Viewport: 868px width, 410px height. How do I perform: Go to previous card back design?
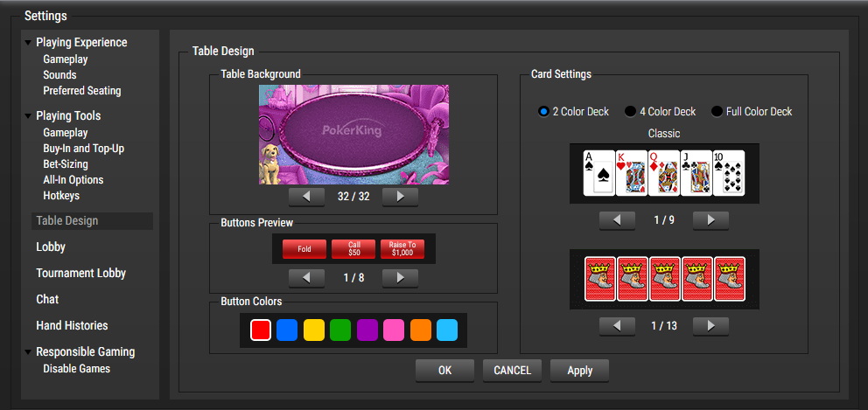pos(617,326)
